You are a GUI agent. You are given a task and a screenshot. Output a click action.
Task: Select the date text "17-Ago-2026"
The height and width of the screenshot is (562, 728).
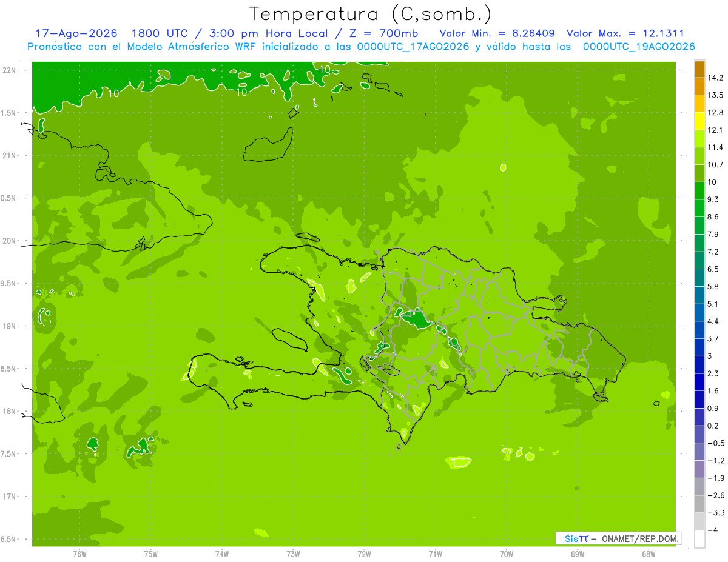point(76,33)
